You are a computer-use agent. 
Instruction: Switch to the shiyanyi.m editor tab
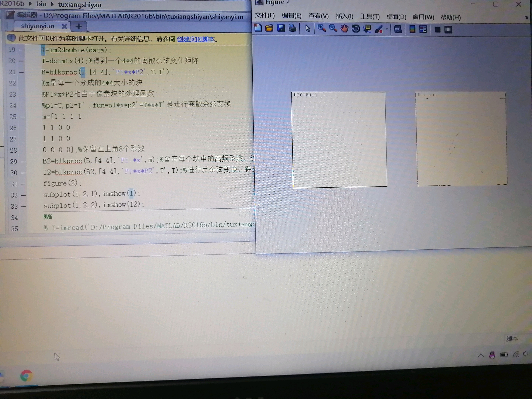(x=38, y=26)
